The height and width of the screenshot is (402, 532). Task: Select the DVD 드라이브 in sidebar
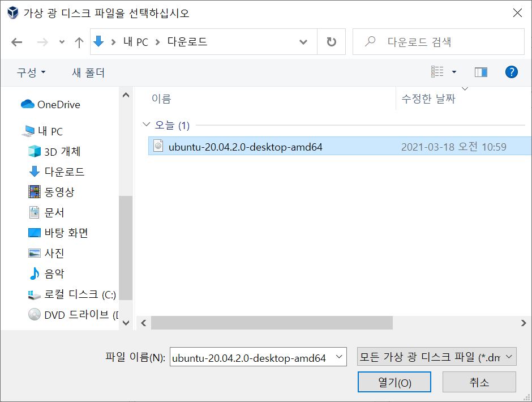coord(73,315)
